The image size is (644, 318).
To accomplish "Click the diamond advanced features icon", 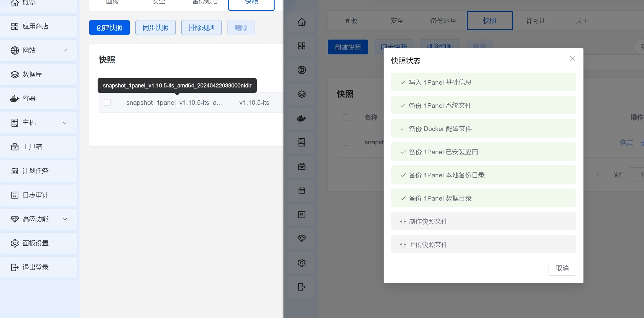I will click(x=301, y=238).
